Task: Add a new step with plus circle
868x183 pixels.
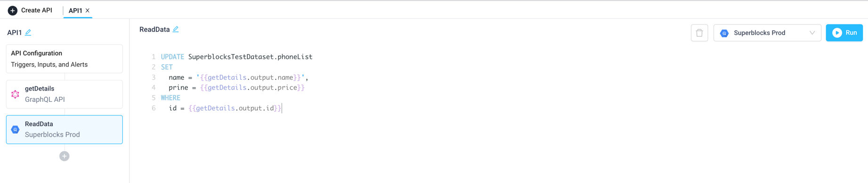Action: (x=64, y=156)
